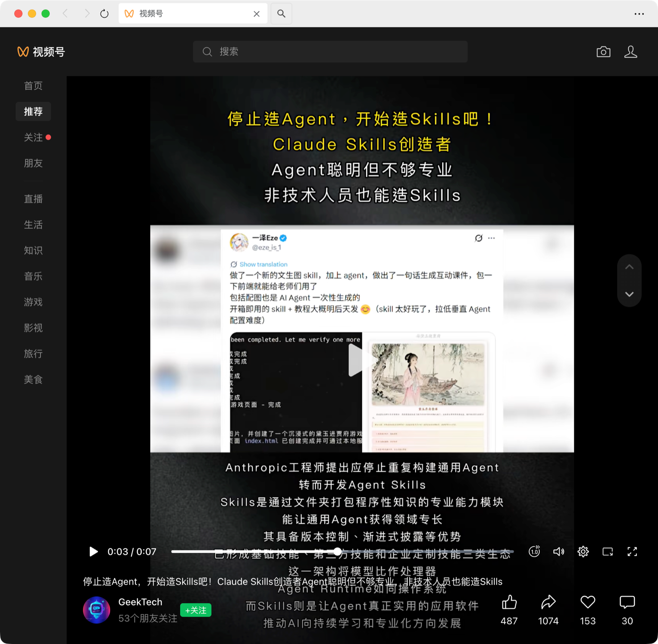658x644 pixels.
Task: Open the tab bar search magnifier
Action: click(x=282, y=14)
